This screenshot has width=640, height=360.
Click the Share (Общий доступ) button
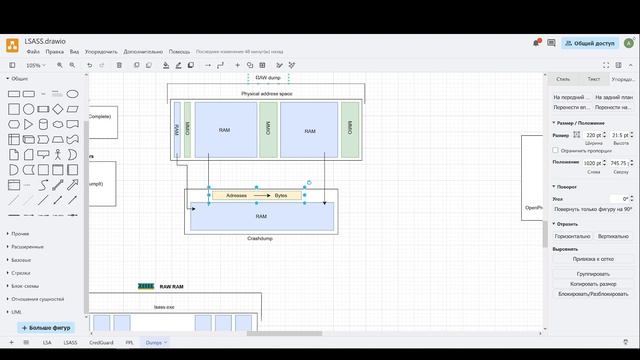point(590,43)
